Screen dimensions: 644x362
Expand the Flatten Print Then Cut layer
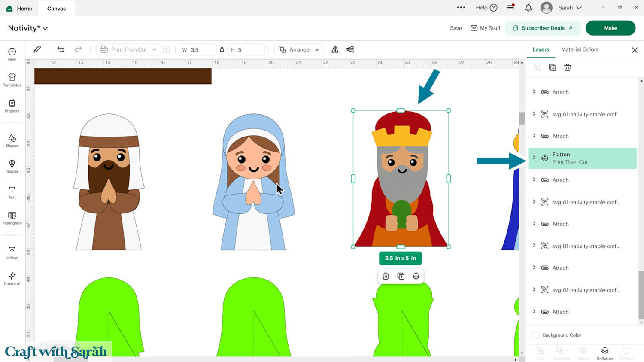pos(534,158)
